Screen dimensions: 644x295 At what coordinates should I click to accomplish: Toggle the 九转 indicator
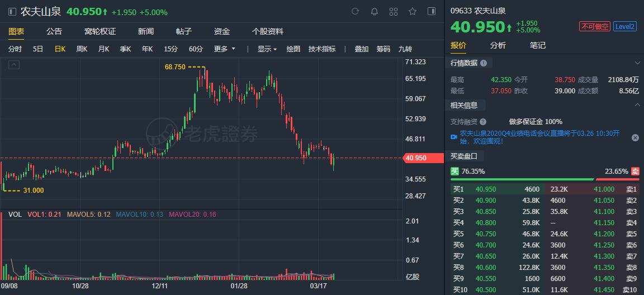pyautogui.click(x=405, y=49)
